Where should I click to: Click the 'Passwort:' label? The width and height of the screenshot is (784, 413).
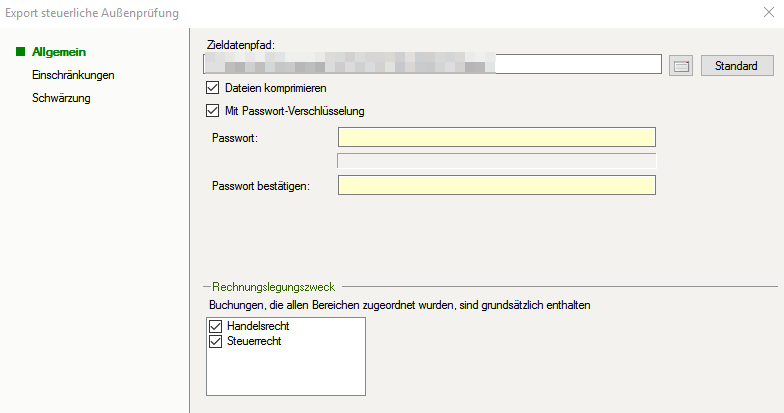point(235,137)
